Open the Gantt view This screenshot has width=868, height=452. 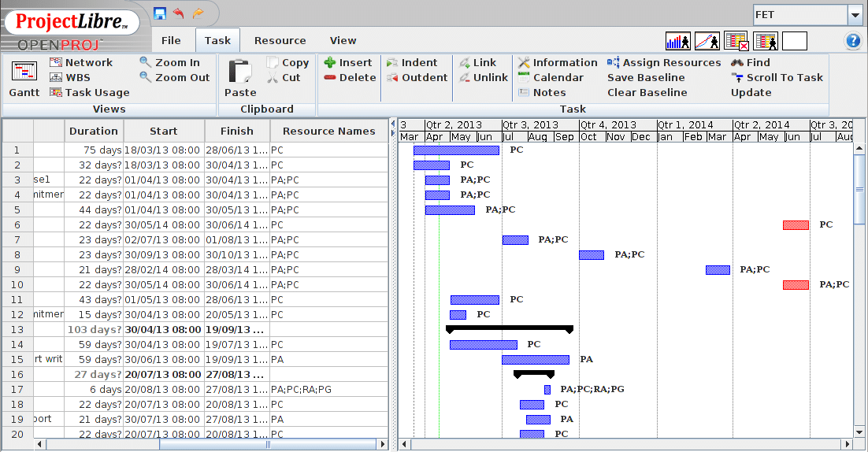click(24, 78)
